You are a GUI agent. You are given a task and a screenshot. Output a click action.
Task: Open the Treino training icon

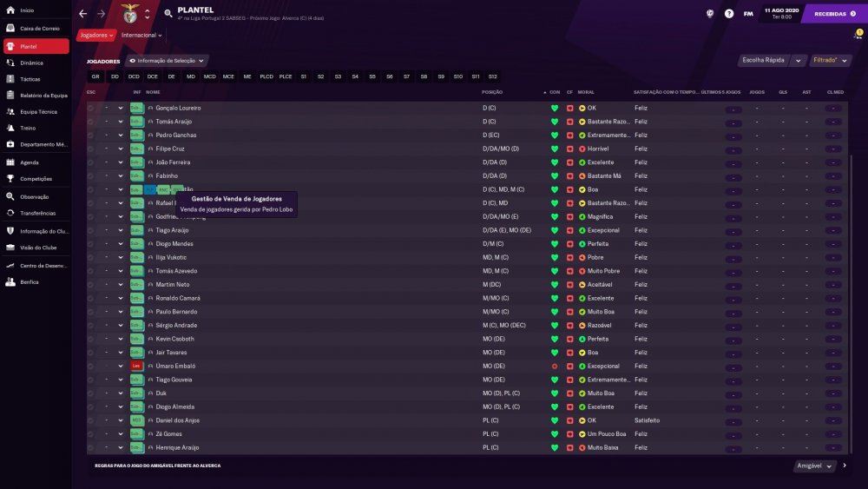coord(10,128)
